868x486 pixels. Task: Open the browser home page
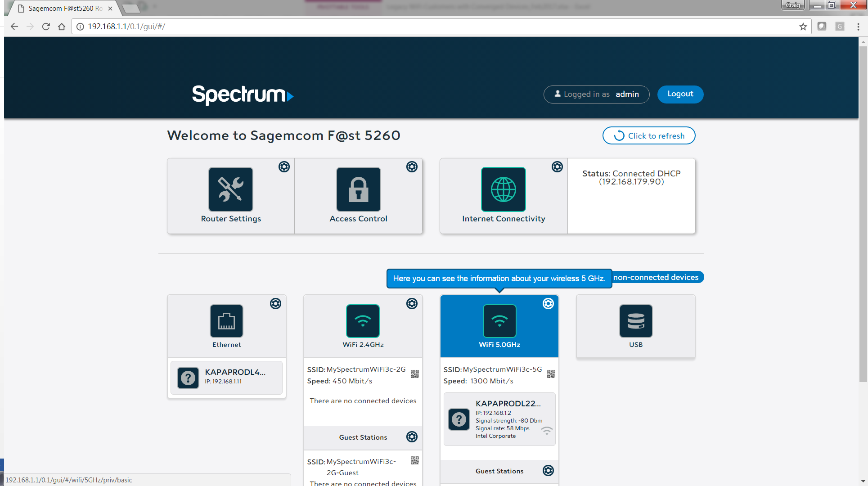62,27
